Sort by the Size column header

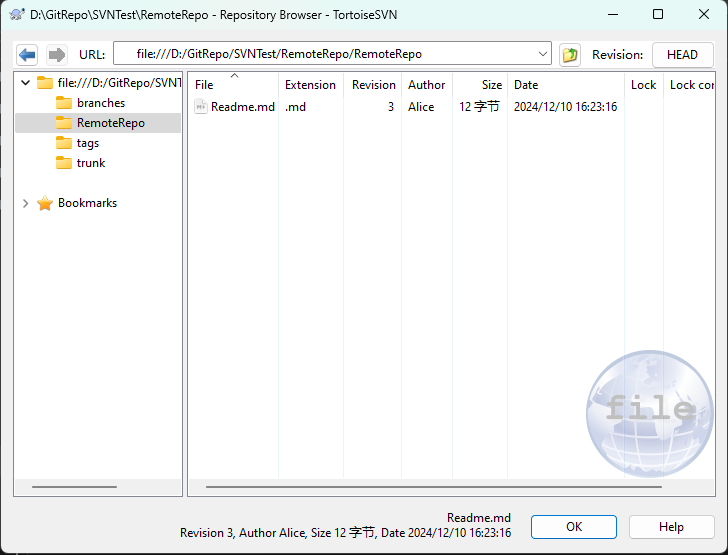(x=480, y=85)
